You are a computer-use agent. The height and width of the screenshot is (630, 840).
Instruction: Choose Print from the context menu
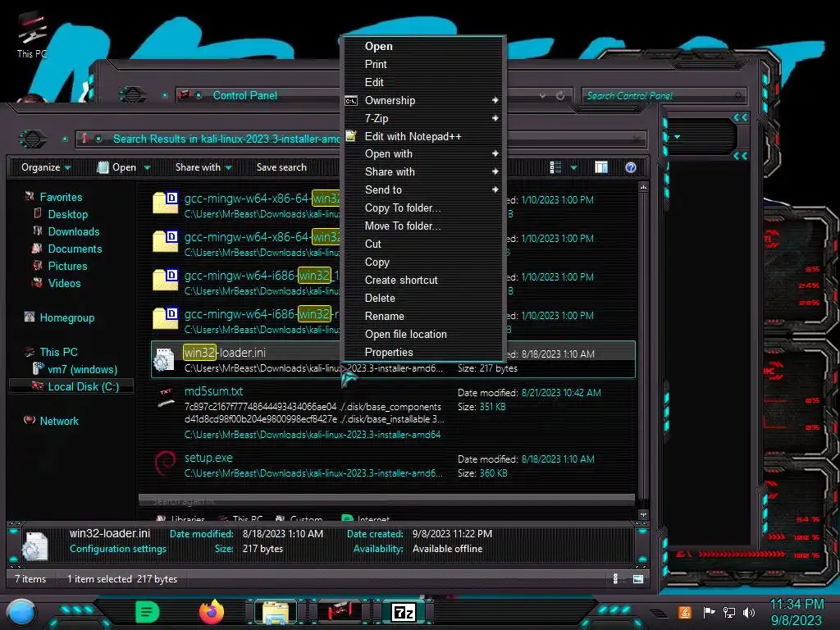pos(424,64)
